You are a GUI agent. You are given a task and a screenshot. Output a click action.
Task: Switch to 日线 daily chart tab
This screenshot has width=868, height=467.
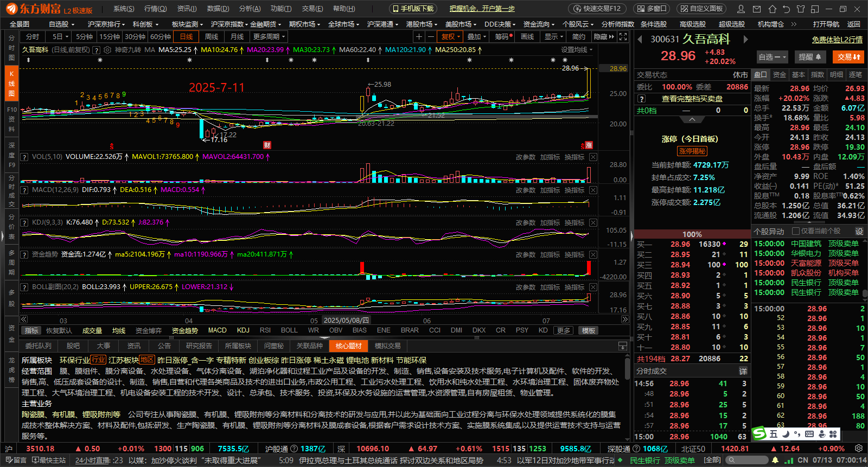[186, 36]
